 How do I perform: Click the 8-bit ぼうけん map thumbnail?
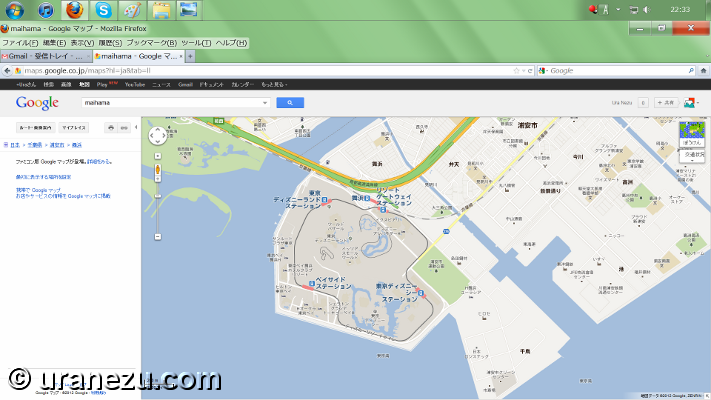click(x=692, y=134)
